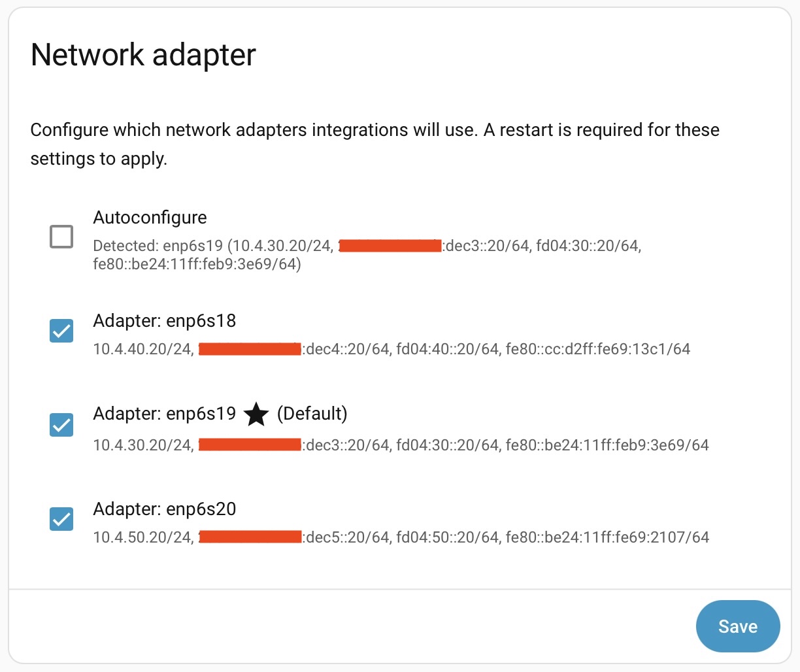Click the "Network adapter" dialog heading
The height and width of the screenshot is (672, 800).
coord(143,55)
